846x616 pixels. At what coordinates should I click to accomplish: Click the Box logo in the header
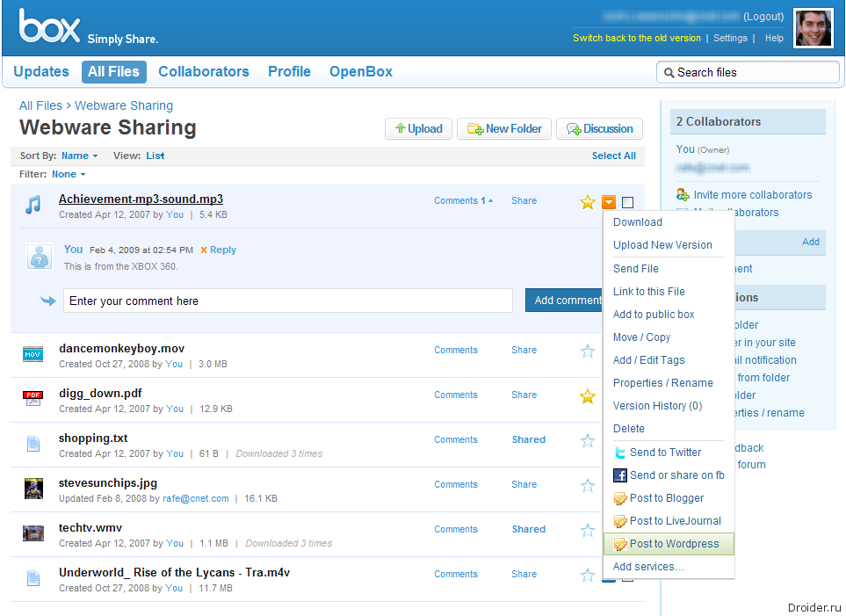[x=50, y=28]
